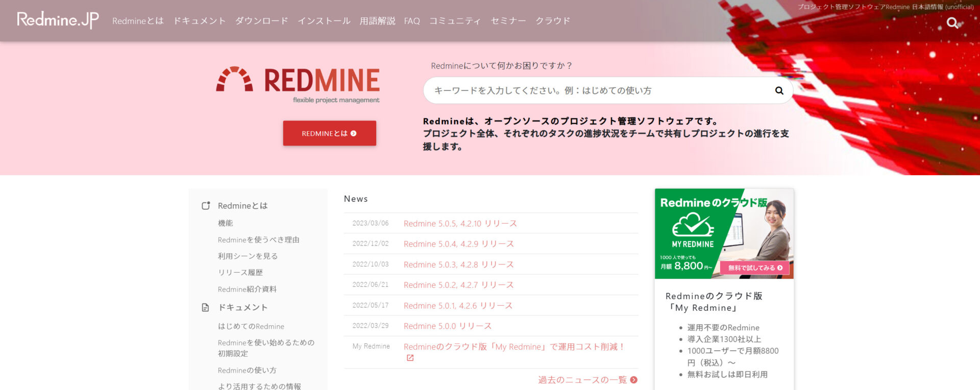Click the arrow icon beside 過去のニュースの一覧
Image resolution: width=980 pixels, height=390 pixels.
[x=633, y=380]
